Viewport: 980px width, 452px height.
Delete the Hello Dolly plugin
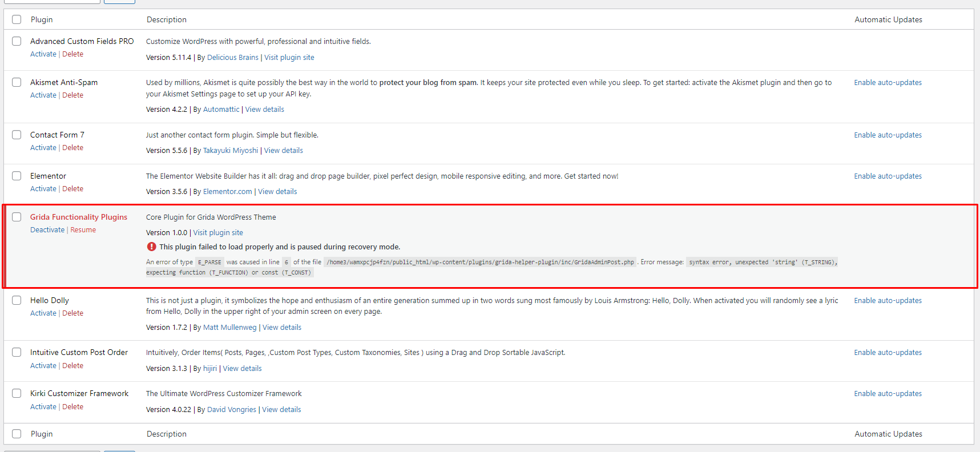coord(72,313)
